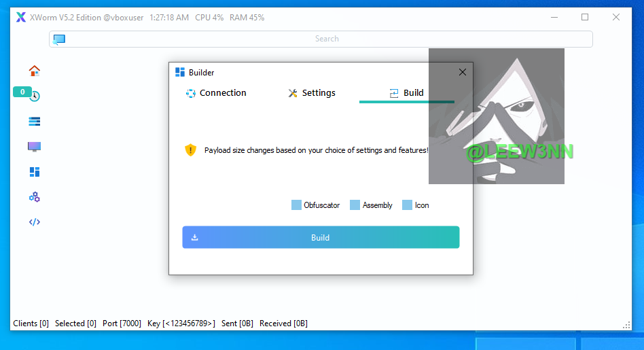Select the stacked list icon in sidebar

[35, 122]
